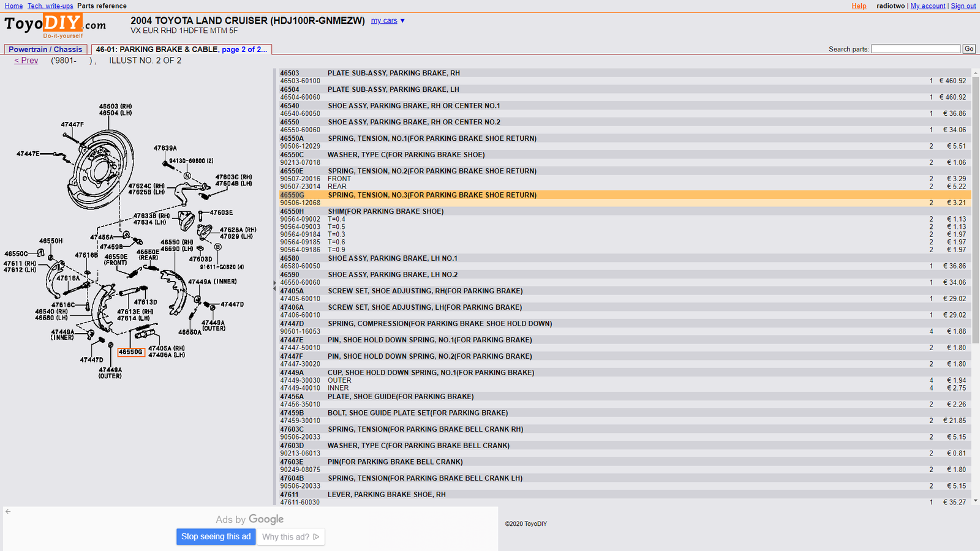Open page 2 of 2 link

pos(244,50)
